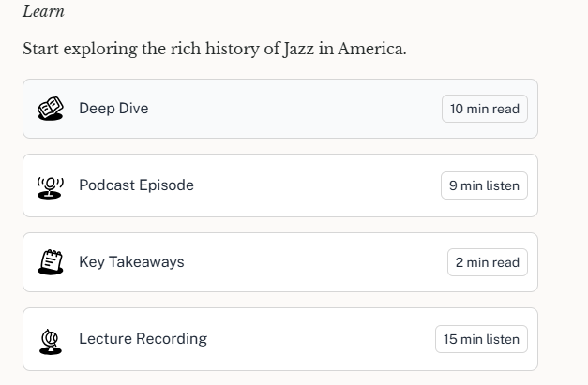Select the Podcast Episode title text
588x385 pixels.
[x=137, y=185]
